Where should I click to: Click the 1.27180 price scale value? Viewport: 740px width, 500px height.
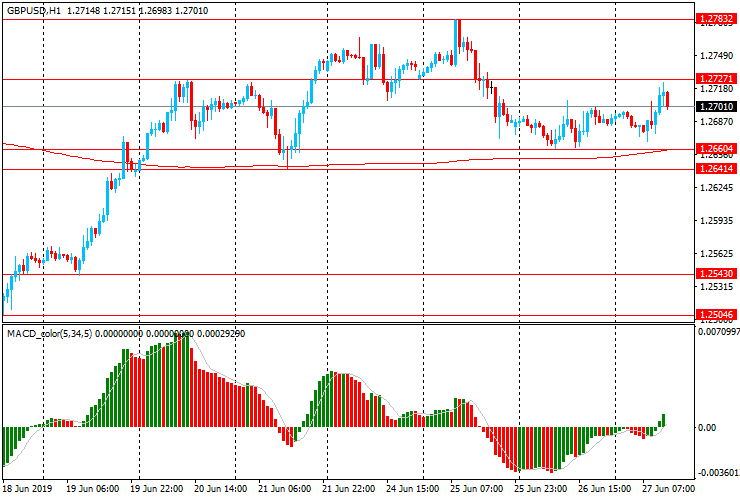pos(717,89)
